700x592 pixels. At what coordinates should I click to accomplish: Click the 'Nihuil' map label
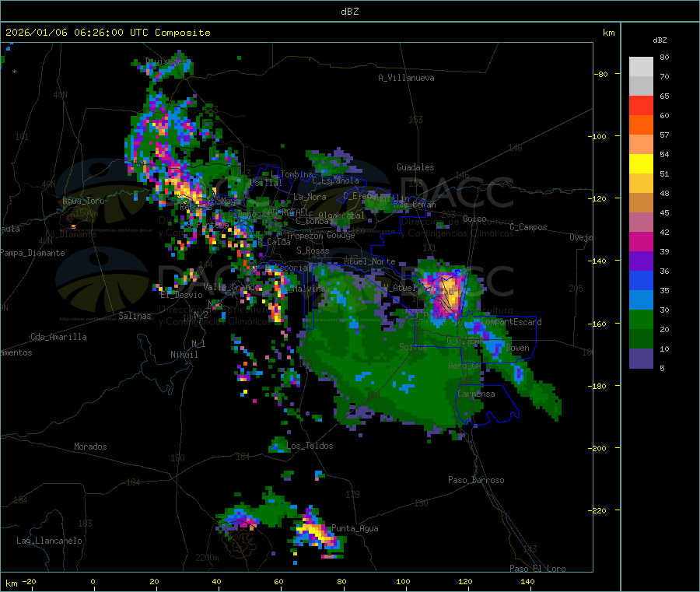(x=184, y=355)
